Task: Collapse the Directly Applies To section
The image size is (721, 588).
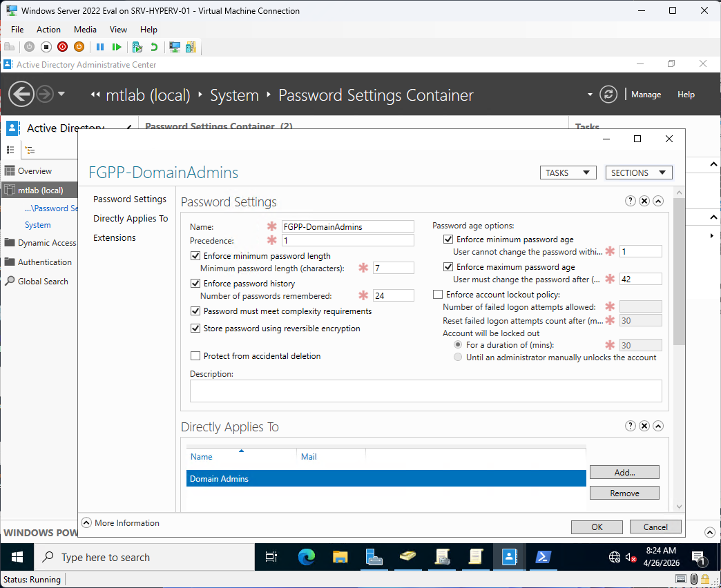Action: (x=658, y=427)
